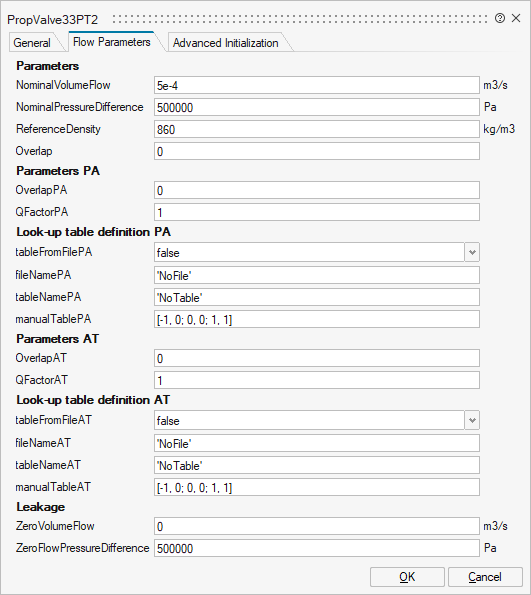Select the OverlapPA input field
Screen dimensions: 531x595
click(x=317, y=190)
